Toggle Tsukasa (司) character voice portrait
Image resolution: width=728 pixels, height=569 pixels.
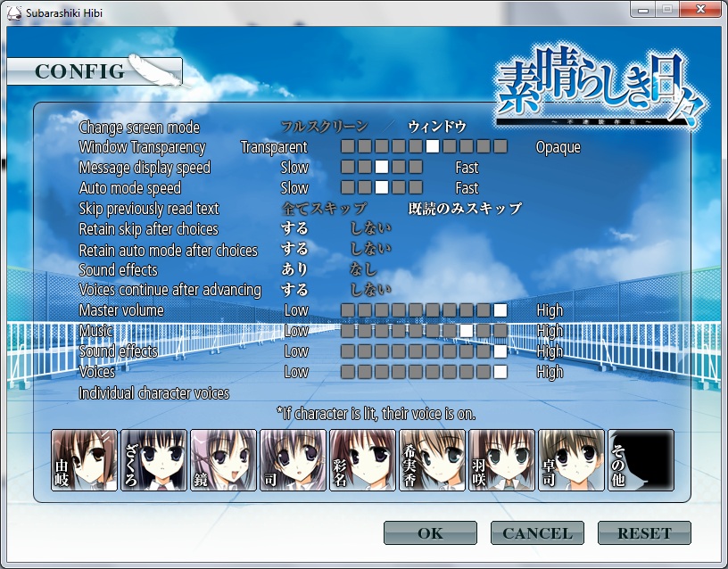click(293, 460)
